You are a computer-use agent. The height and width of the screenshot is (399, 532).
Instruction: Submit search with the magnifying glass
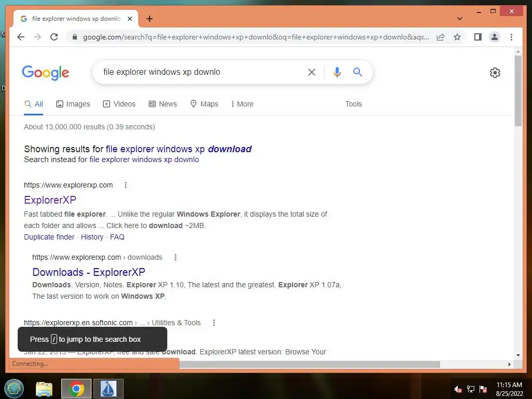click(357, 72)
